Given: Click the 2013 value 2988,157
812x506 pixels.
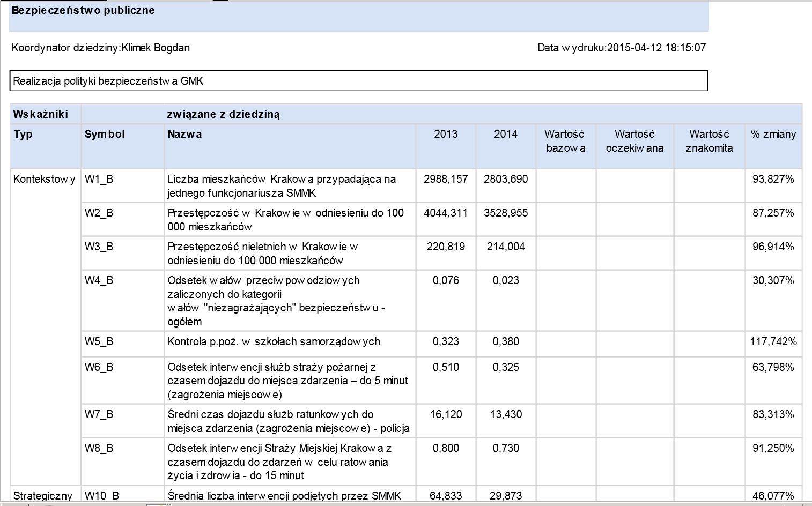Looking at the screenshot, I should pos(446,179).
